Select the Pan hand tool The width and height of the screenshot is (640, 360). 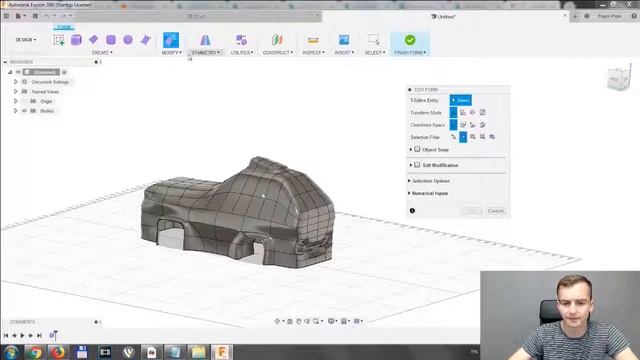point(299,321)
